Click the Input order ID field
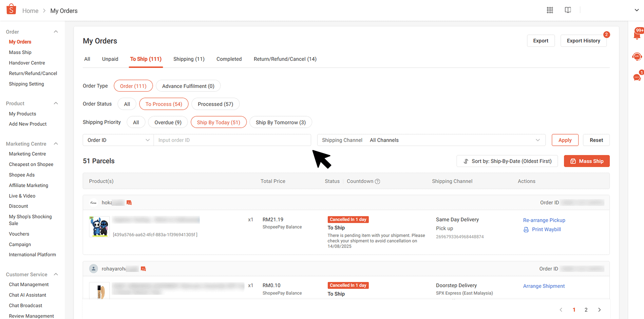Image resolution: width=644 pixels, height=319 pixels. point(232,140)
